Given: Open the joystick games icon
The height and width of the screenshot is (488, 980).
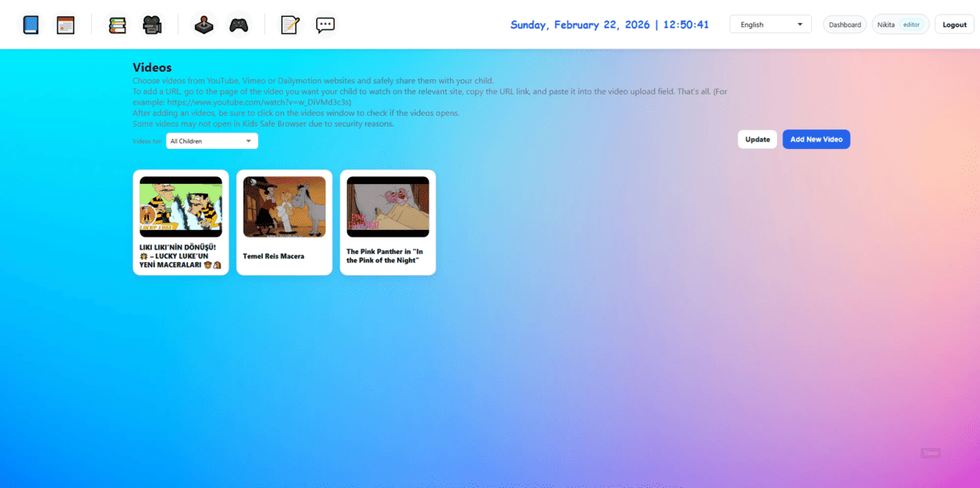Looking at the screenshot, I should click(x=203, y=25).
